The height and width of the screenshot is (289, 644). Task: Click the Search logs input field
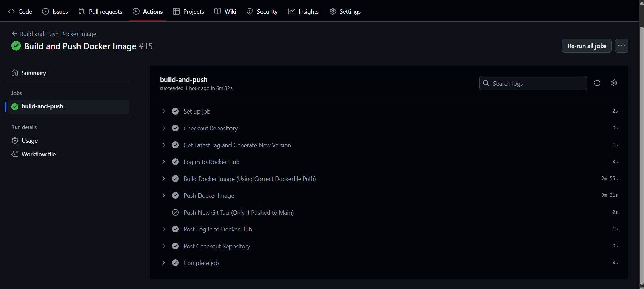point(533,83)
